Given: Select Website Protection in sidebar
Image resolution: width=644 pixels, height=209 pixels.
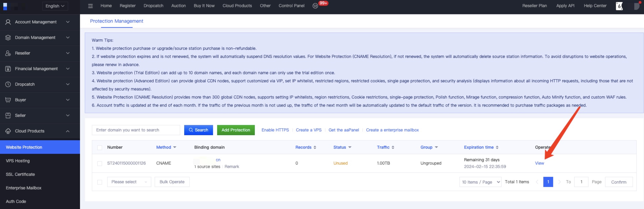Looking at the screenshot, I should [x=40, y=147].
